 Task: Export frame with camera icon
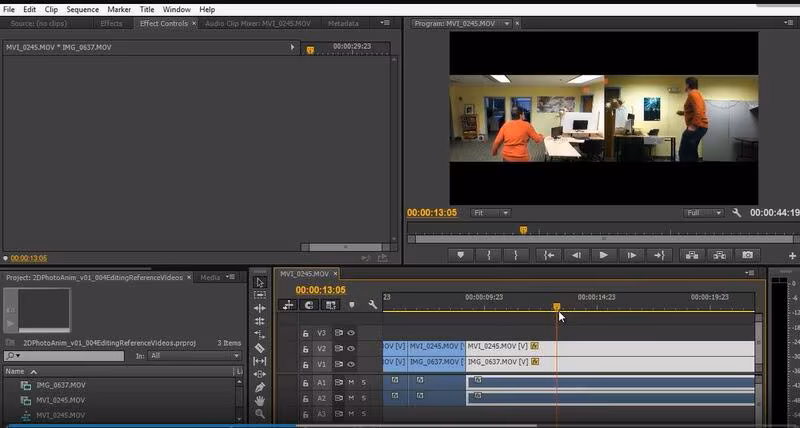point(747,255)
